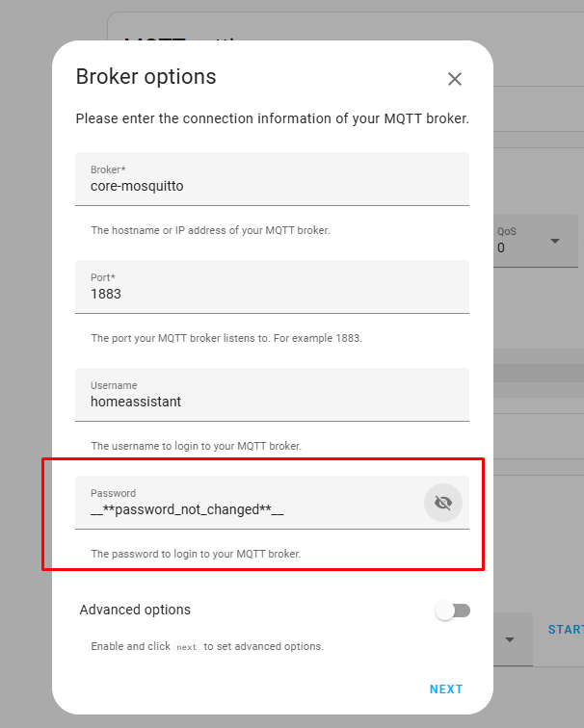Enable the Advanced options switch

(x=453, y=611)
